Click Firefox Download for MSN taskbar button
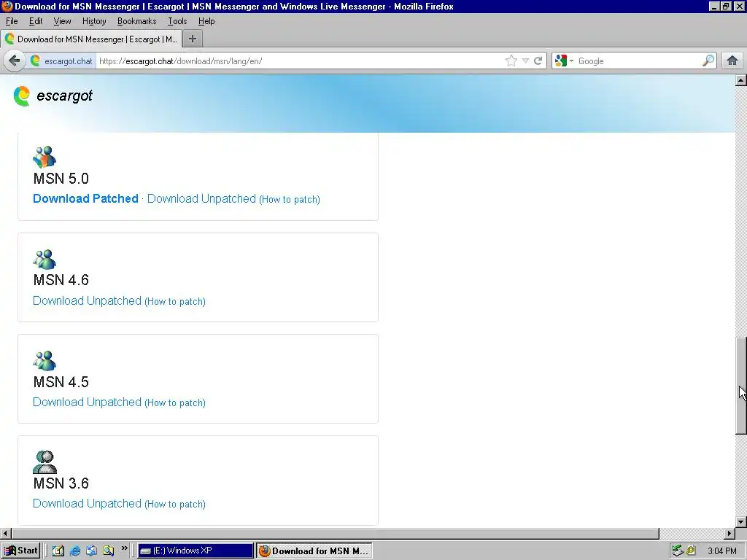Screen dimensions: 747x560 click(x=314, y=551)
